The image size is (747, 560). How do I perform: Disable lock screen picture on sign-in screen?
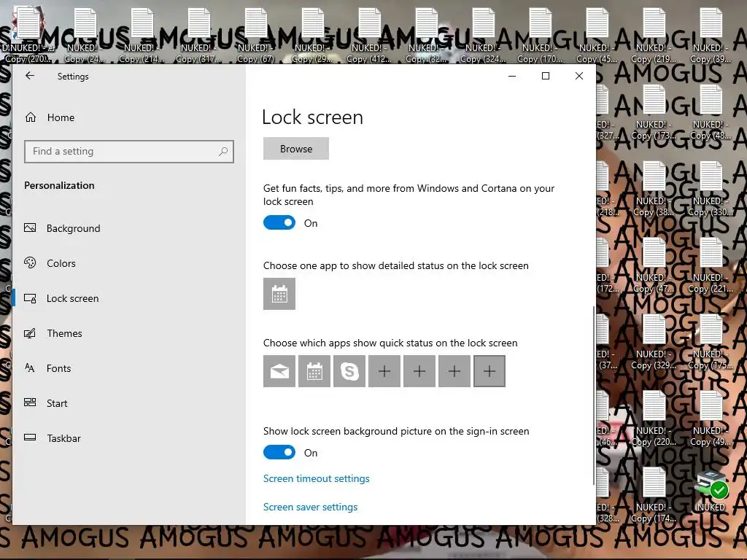279,452
